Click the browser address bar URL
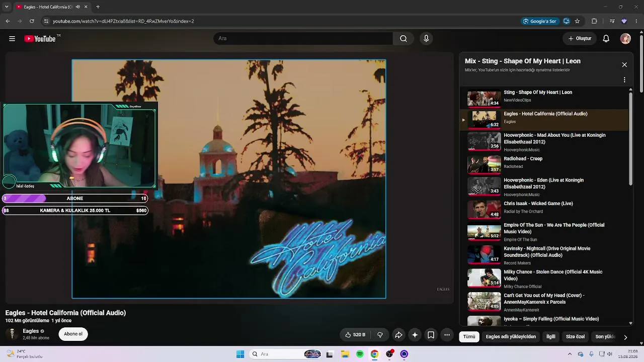Image resolution: width=644 pixels, height=362 pixels. click(123, 21)
